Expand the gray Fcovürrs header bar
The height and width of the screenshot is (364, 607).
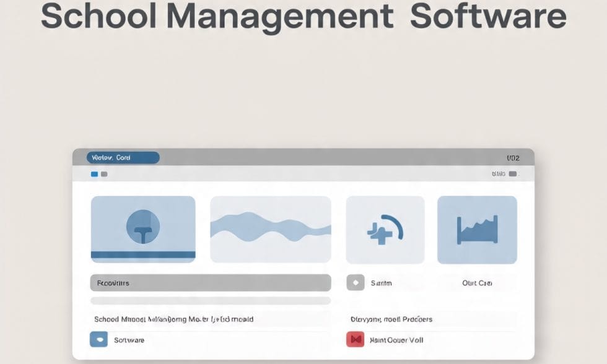[x=211, y=283]
